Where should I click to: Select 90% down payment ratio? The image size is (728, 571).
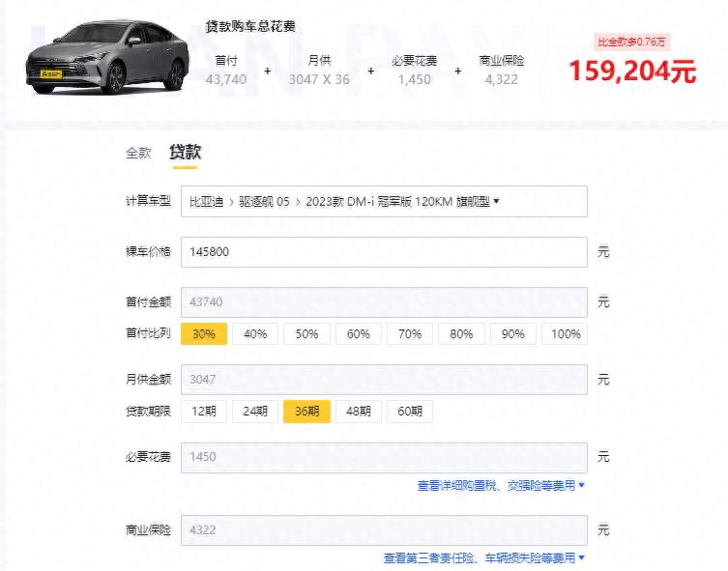pos(513,334)
